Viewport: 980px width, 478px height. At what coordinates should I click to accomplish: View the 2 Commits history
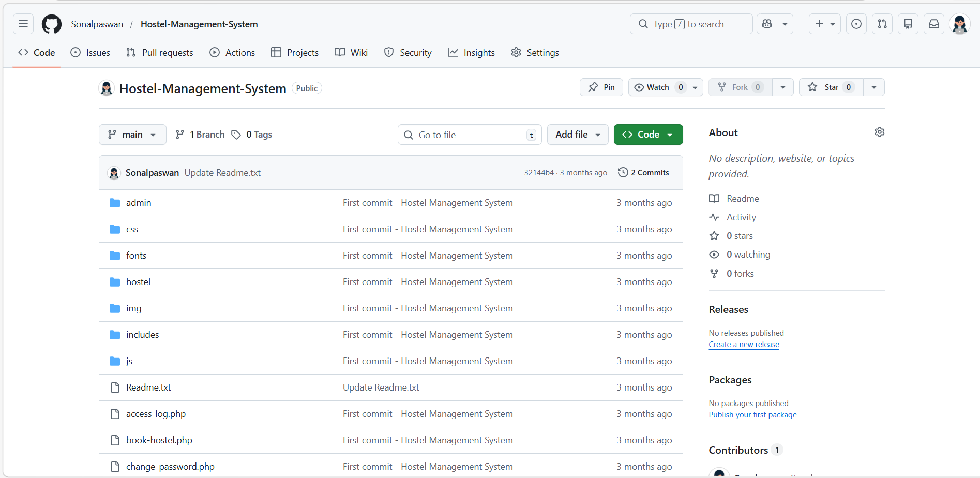coord(643,173)
